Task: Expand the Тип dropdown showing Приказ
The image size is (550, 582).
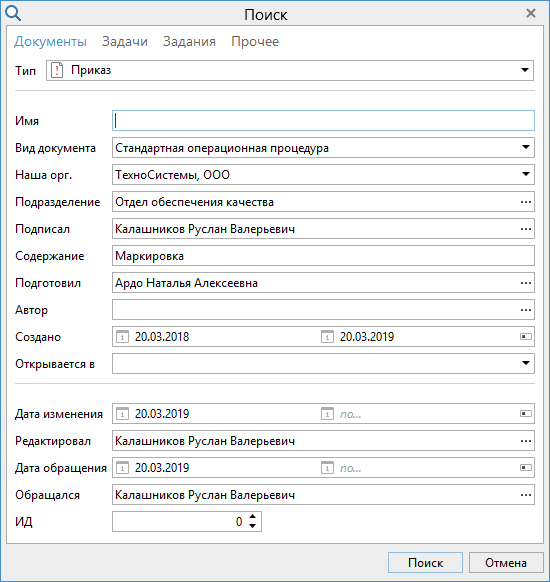Action: [x=525, y=70]
